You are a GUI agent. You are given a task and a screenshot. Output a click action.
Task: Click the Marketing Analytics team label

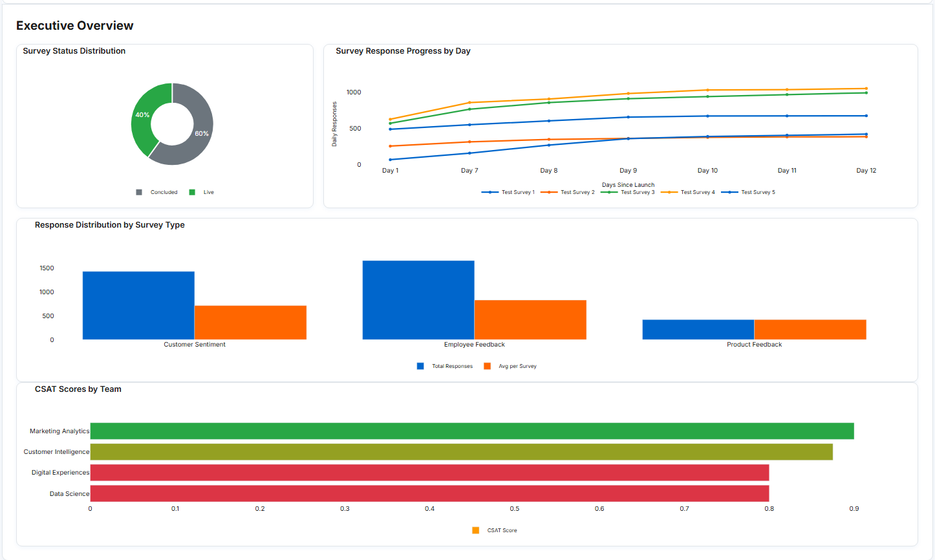tap(59, 431)
